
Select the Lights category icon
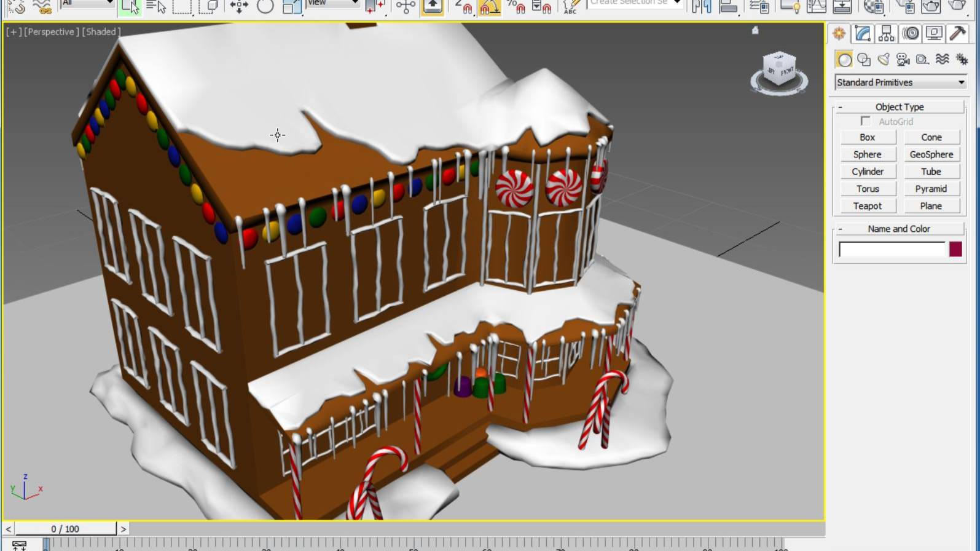(x=884, y=59)
